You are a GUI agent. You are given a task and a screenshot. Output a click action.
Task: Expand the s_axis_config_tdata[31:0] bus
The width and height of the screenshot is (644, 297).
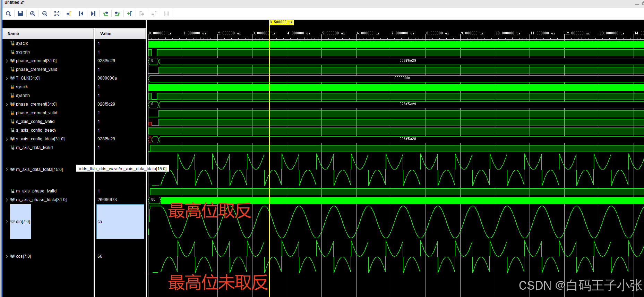pyautogui.click(x=7, y=139)
